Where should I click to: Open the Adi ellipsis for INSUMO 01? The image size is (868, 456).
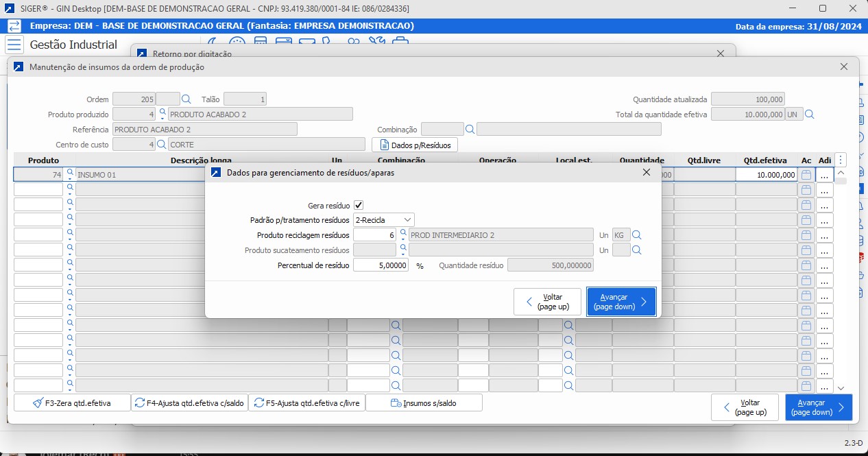click(824, 175)
